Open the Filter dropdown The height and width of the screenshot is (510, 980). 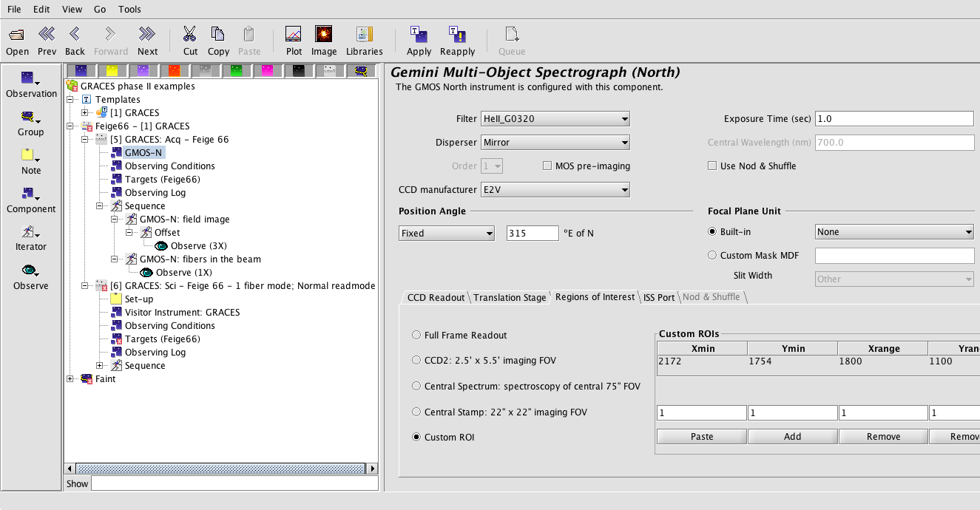coord(555,118)
